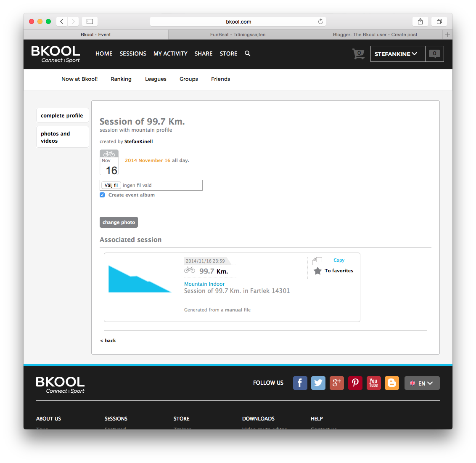Click the < back link
The width and height of the screenshot is (476, 463).
[108, 341]
